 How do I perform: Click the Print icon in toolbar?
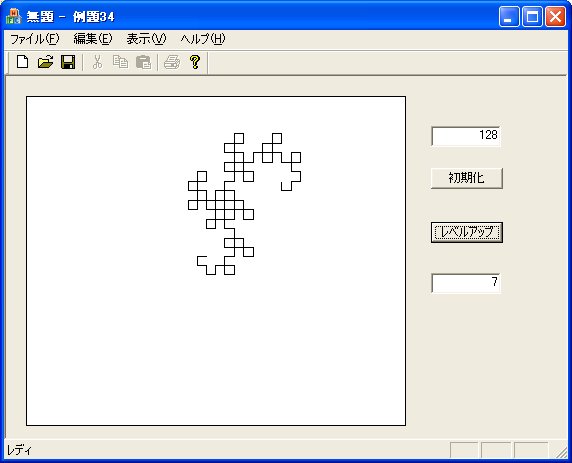pyautogui.click(x=172, y=62)
